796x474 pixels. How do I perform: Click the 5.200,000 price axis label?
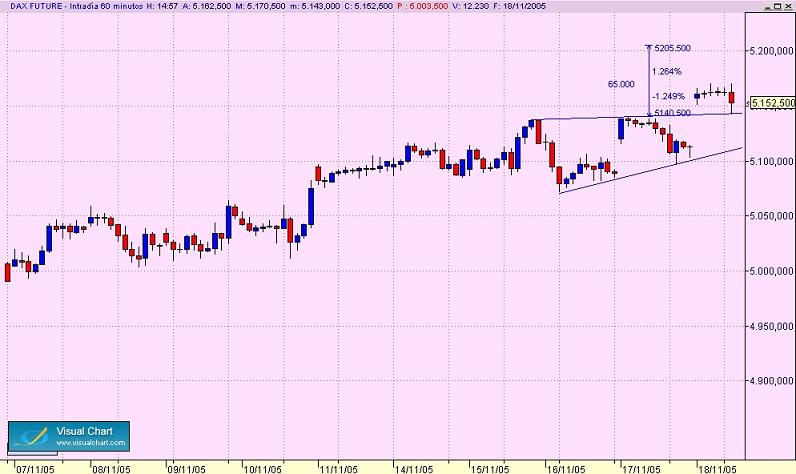pyautogui.click(x=771, y=51)
